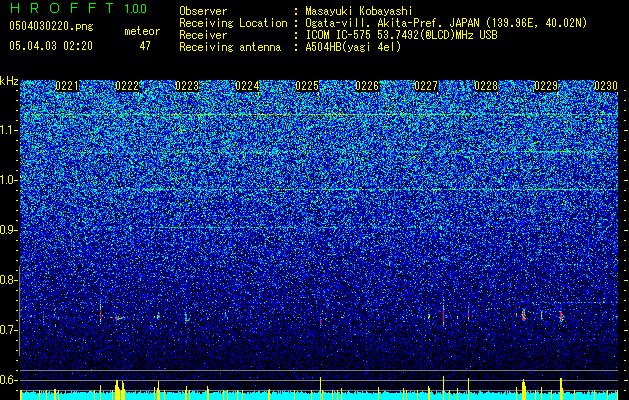This screenshot has height=400, width=629.
Task: Click the 0.8 kHz axis tick label
Action: coord(9,280)
